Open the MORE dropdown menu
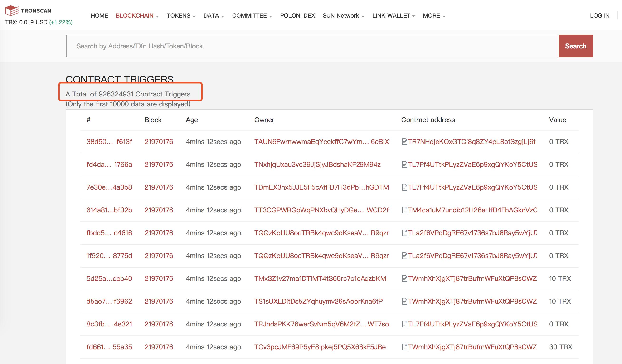This screenshot has width=622, height=364. (434, 16)
